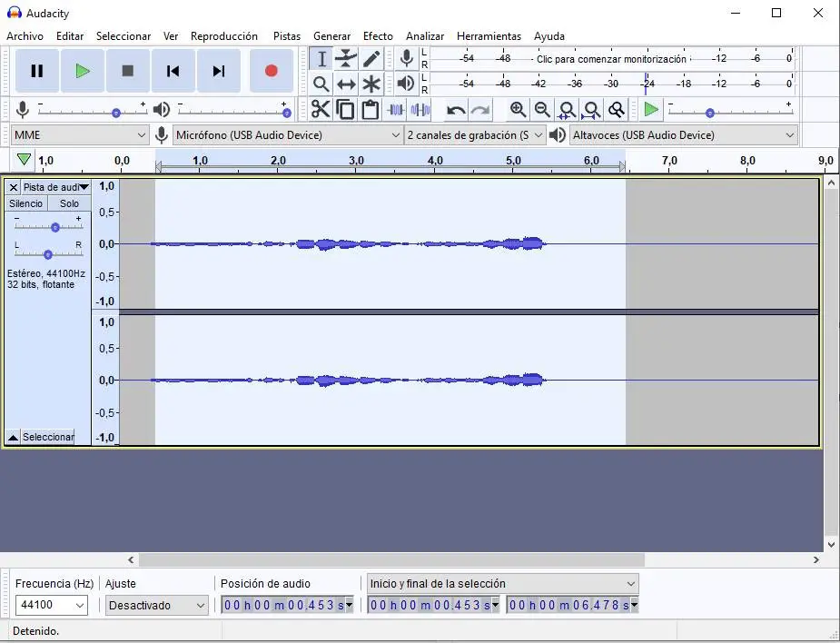Paste from clipboard icon
840x643 pixels.
point(371,109)
